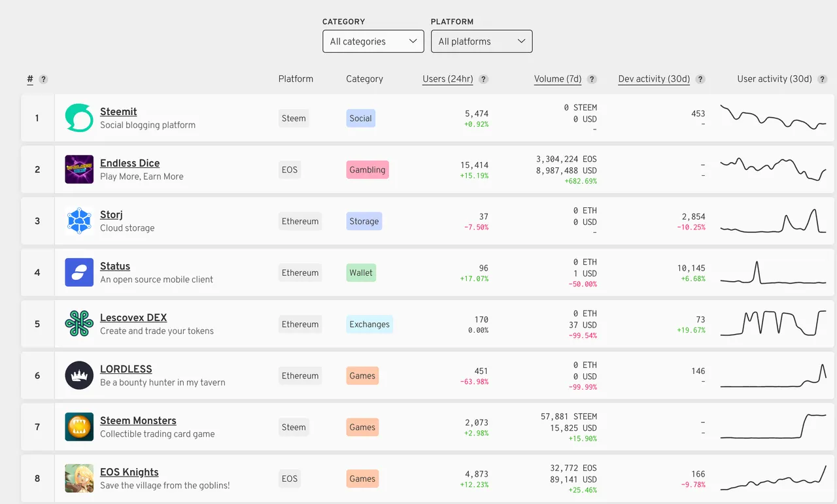Open the Storj dapp link
Screen dimensions: 837x504
click(111, 215)
